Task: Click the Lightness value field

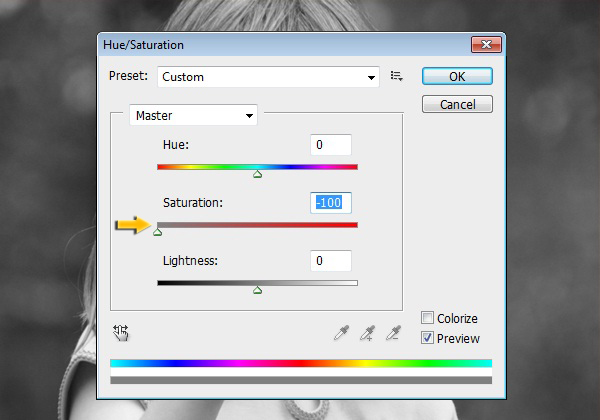Action: point(330,261)
